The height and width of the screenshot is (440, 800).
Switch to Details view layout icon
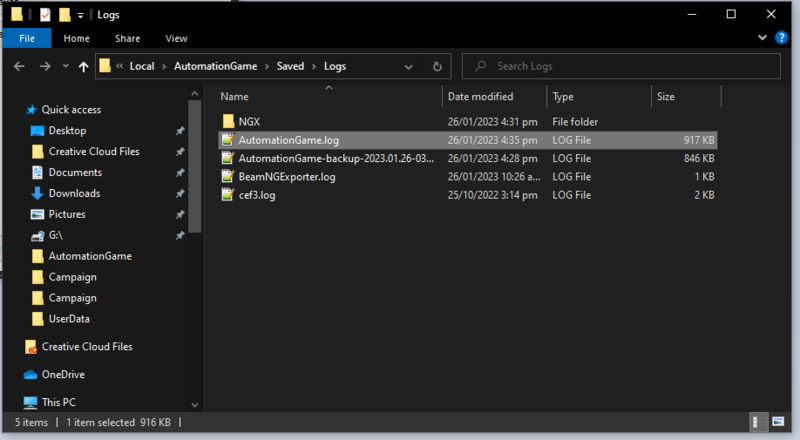coord(759,422)
